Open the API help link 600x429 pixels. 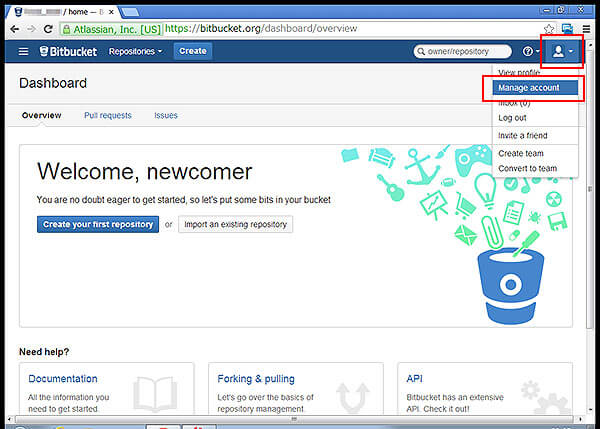point(414,378)
